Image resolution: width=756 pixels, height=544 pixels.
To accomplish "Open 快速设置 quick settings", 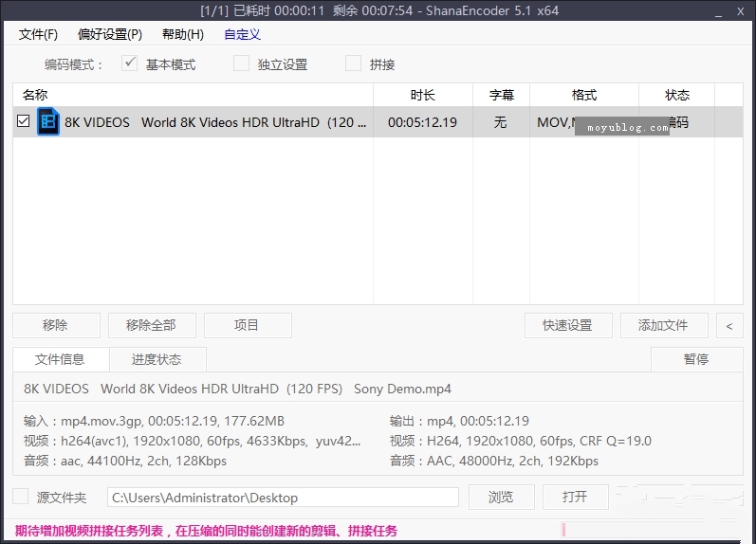I will coord(568,326).
